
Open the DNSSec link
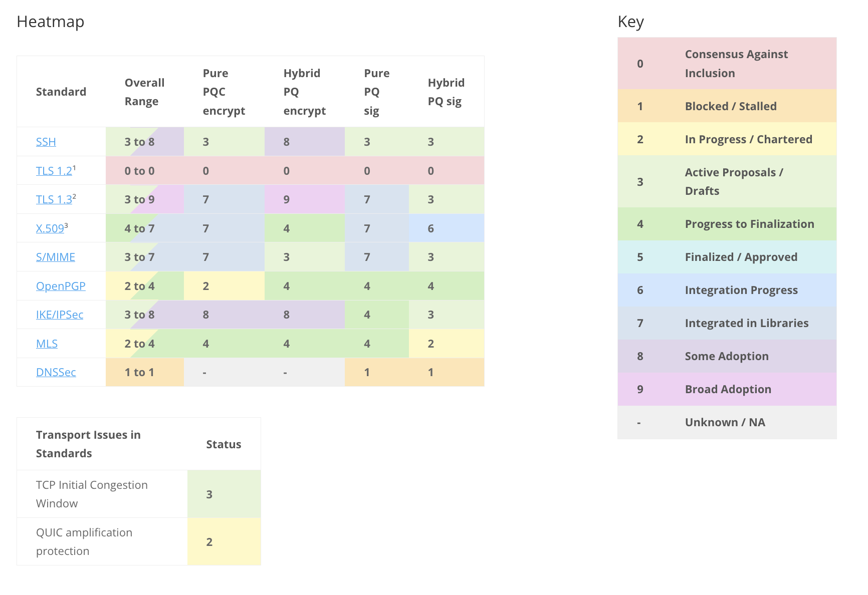[56, 372]
